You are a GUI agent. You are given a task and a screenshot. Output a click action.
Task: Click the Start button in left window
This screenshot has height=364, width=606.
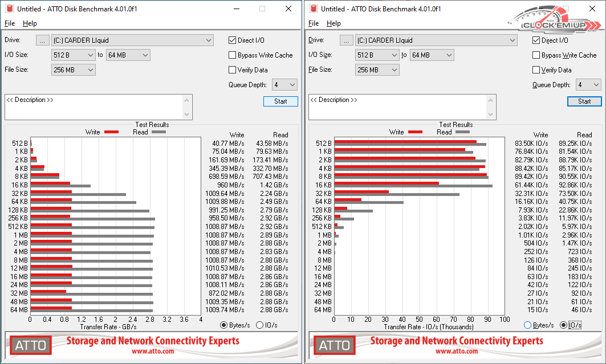280,101
